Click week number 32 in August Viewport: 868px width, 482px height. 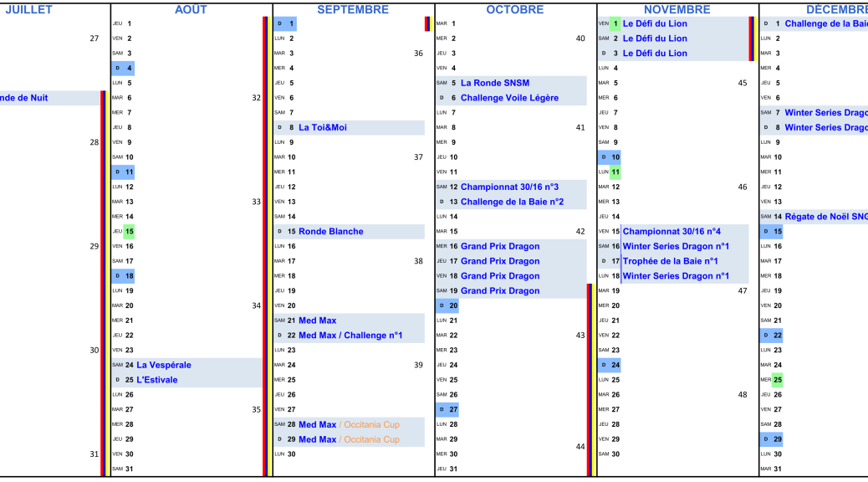pyautogui.click(x=257, y=98)
